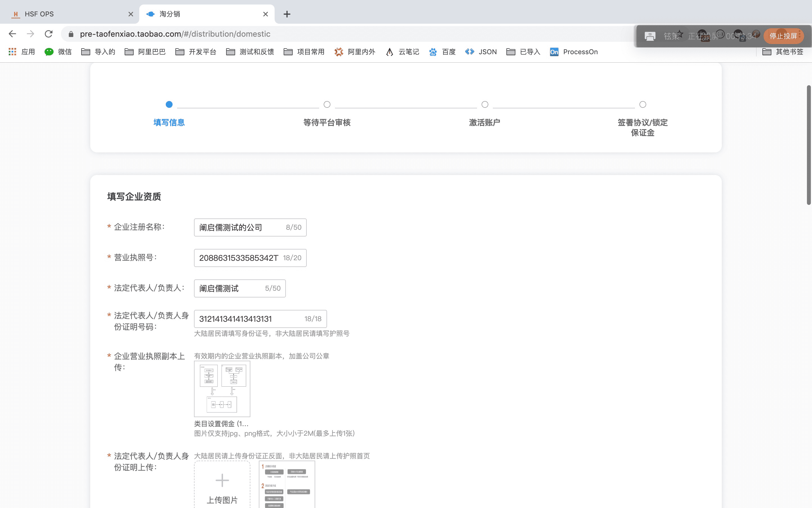
Task: Click the screen casting printer-like icon
Action: [650, 36]
